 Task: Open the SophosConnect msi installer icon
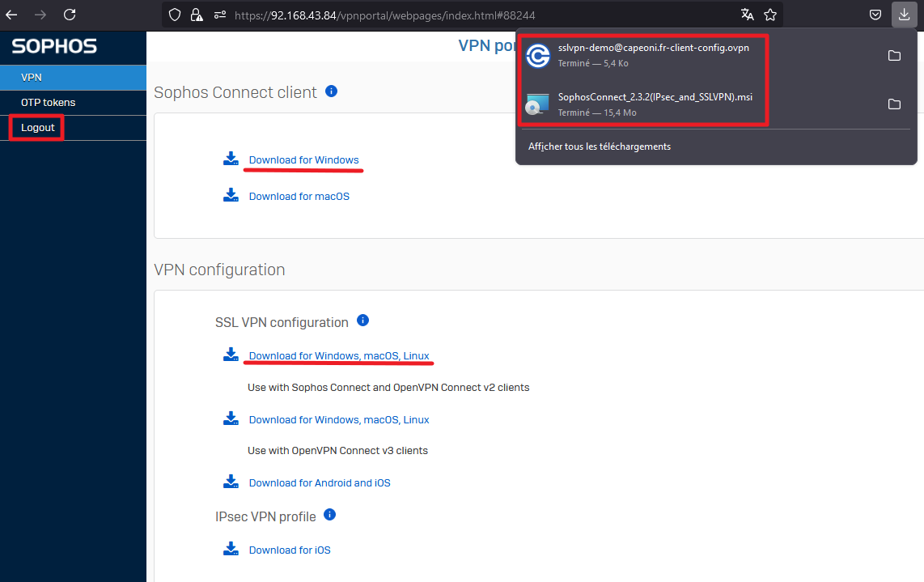coord(537,104)
